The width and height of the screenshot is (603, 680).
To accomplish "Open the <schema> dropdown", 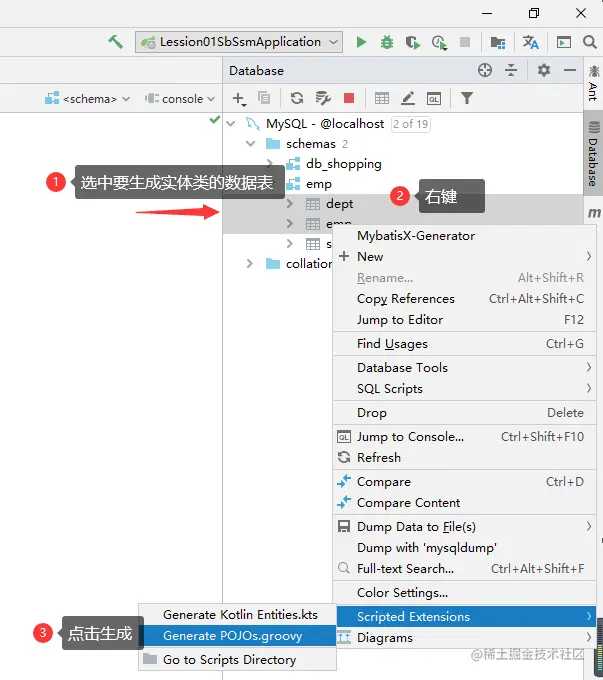I will (x=87, y=99).
